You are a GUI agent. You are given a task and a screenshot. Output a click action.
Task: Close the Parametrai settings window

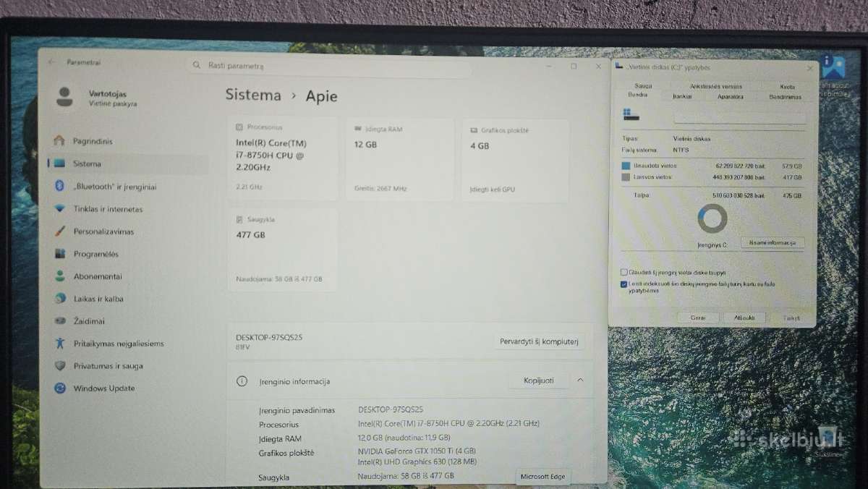click(598, 66)
